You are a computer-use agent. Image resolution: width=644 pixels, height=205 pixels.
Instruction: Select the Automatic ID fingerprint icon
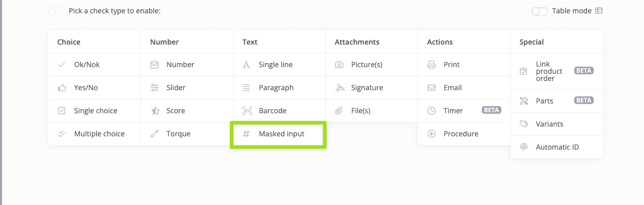(x=524, y=148)
